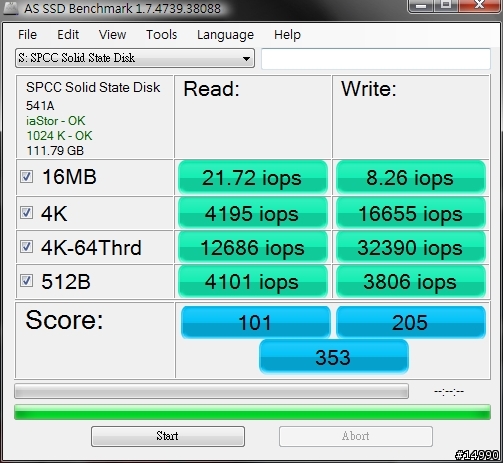The width and height of the screenshot is (503, 463).
Task: Click the 512B read result 4101 iops
Action: 253,281
